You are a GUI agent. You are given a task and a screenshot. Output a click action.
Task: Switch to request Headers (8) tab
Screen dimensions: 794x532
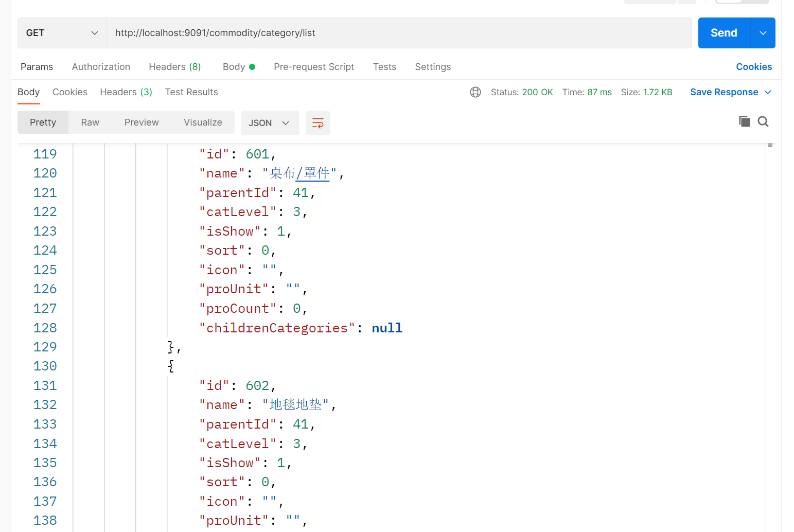tap(175, 67)
